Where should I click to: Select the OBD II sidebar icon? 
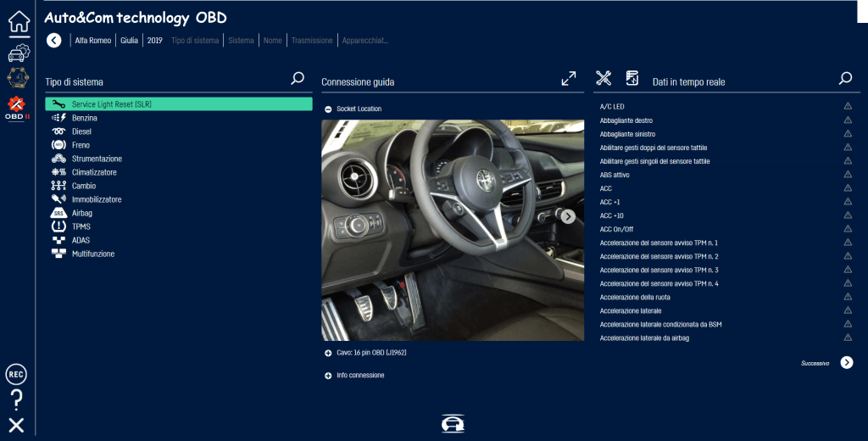pos(17,108)
